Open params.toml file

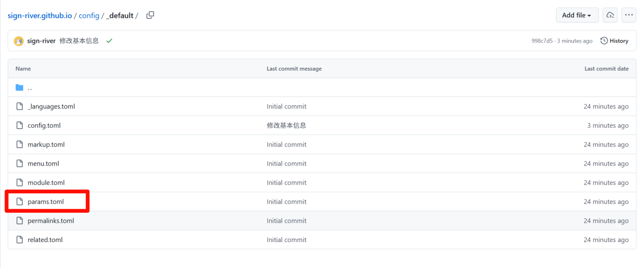46,202
